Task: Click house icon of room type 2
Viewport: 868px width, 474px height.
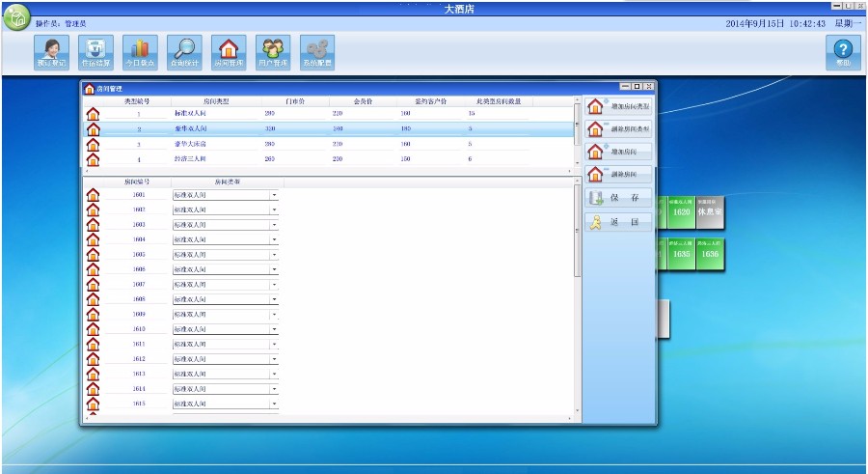Action: pos(93,128)
